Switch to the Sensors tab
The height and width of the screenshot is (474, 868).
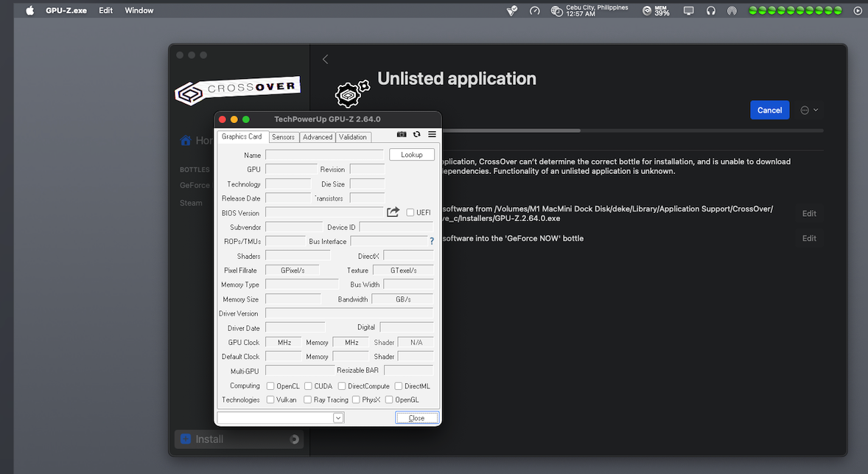(x=283, y=137)
